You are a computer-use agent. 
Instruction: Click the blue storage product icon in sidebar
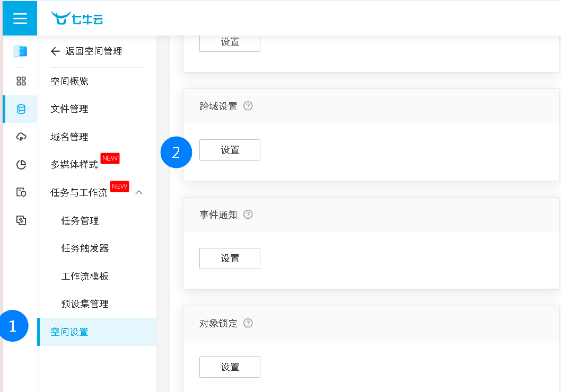point(20,51)
